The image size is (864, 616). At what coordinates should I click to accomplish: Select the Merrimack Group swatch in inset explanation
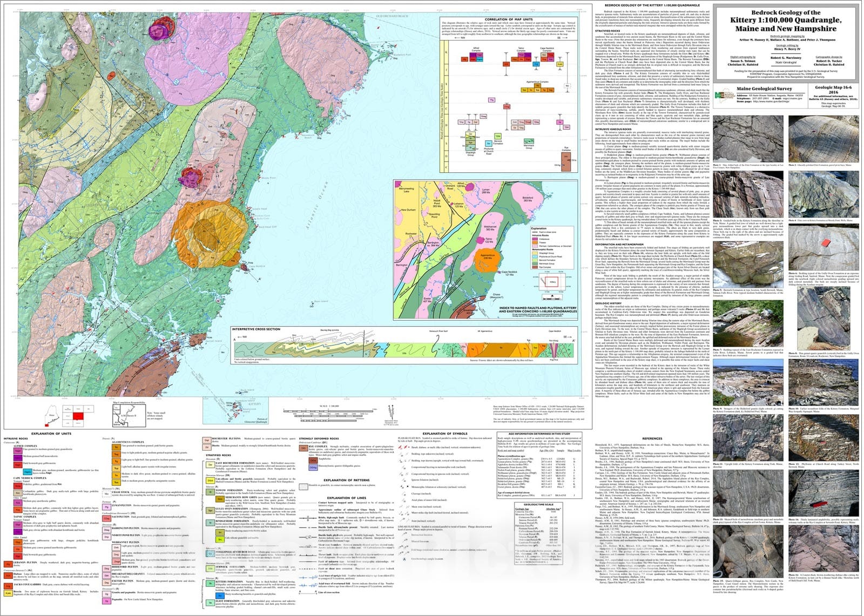tap(535, 263)
